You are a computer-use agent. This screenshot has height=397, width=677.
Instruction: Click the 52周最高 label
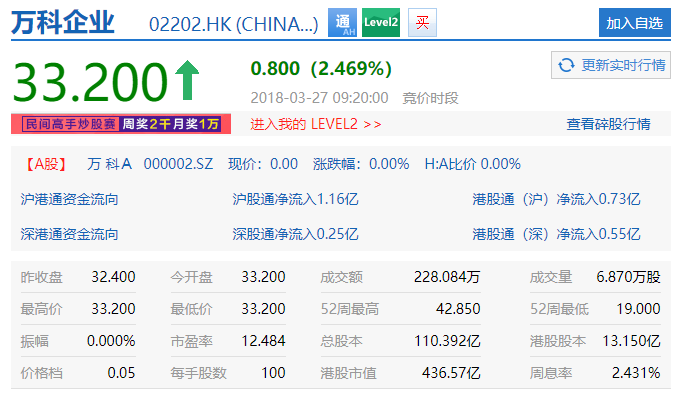pyautogui.click(x=350, y=309)
